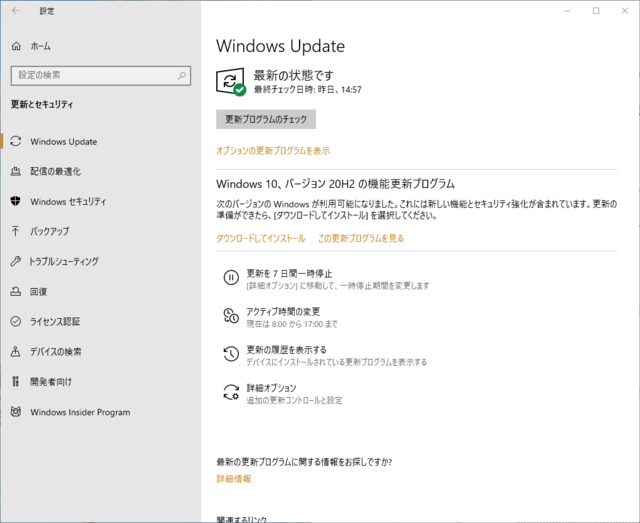The width and height of the screenshot is (640, 523).
Task: Click the Home icon in sidebar
Action: point(16,46)
